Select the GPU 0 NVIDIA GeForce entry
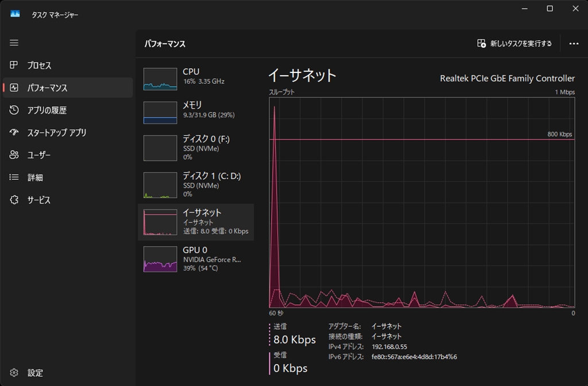588x386 pixels. click(195, 258)
